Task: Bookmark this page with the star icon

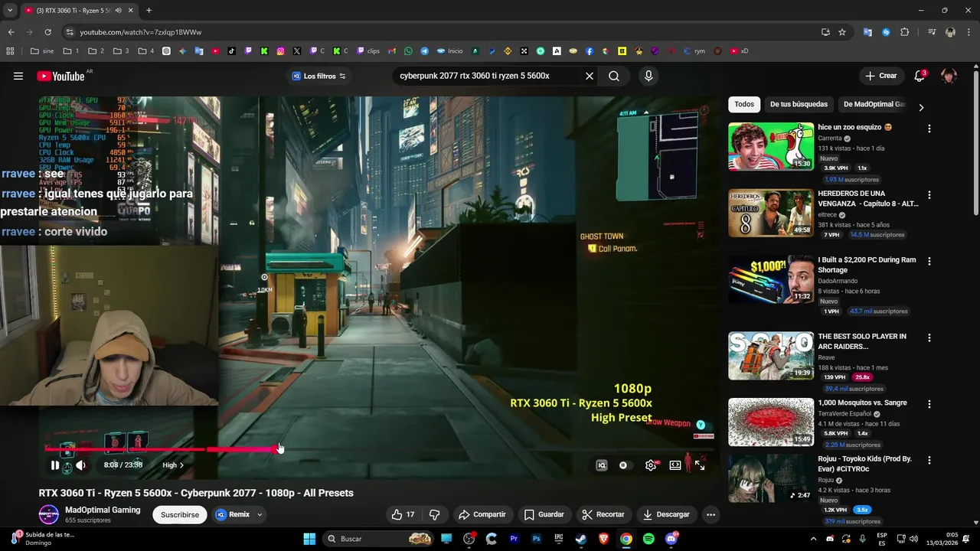Action: [842, 32]
